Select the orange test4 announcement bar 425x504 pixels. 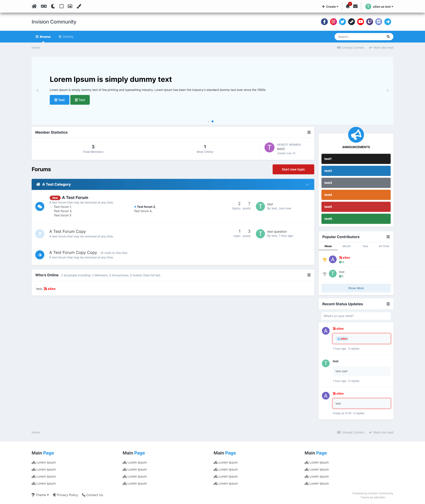pyautogui.click(x=356, y=195)
